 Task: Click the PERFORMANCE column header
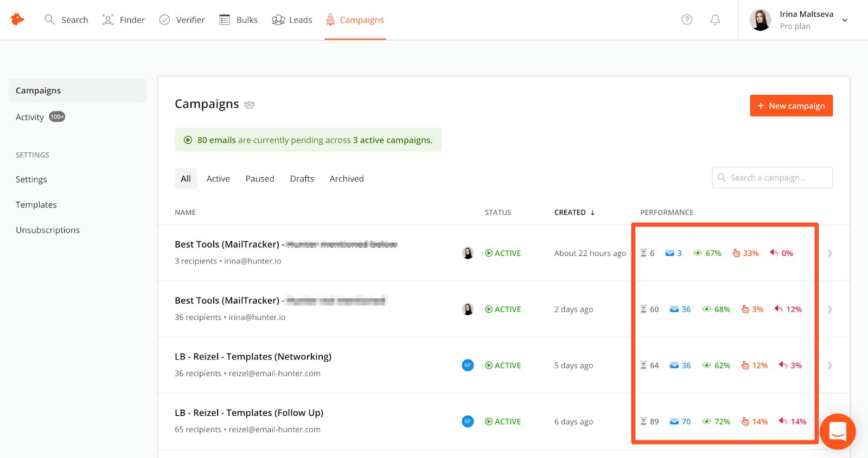(x=667, y=212)
